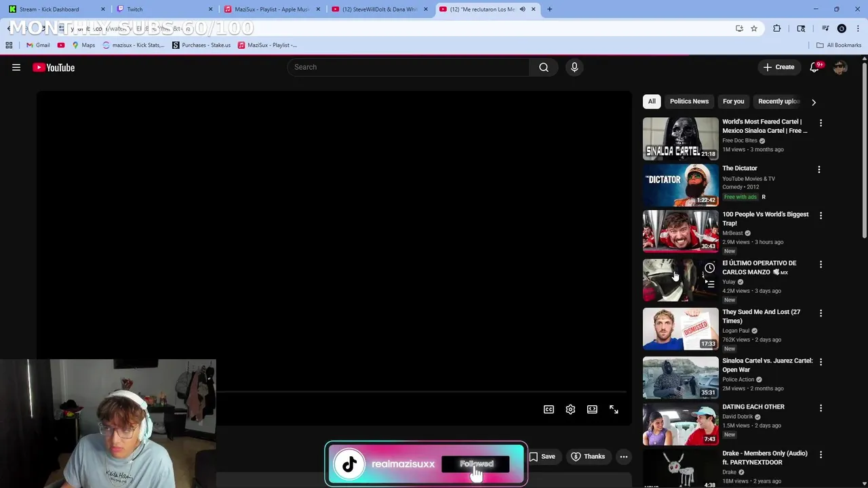Screen dimensions: 868x488
Task: Open the Create menu
Action: tap(778, 67)
